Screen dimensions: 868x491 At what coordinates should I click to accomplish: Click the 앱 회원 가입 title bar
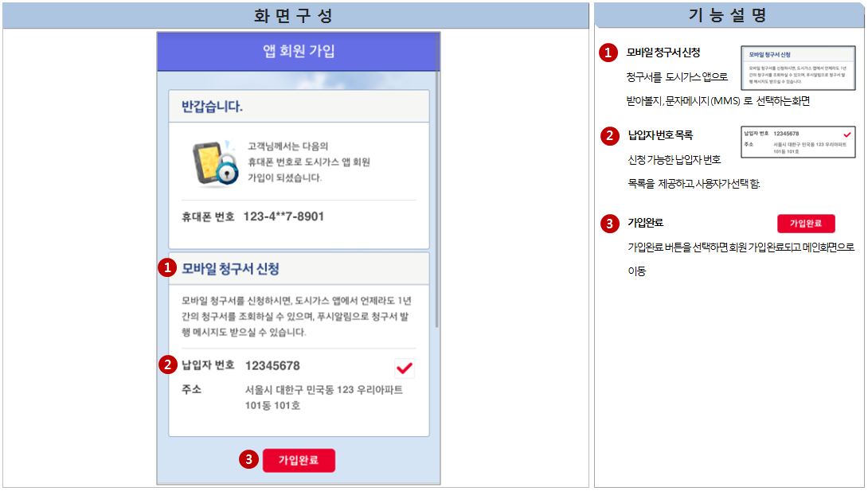click(299, 52)
